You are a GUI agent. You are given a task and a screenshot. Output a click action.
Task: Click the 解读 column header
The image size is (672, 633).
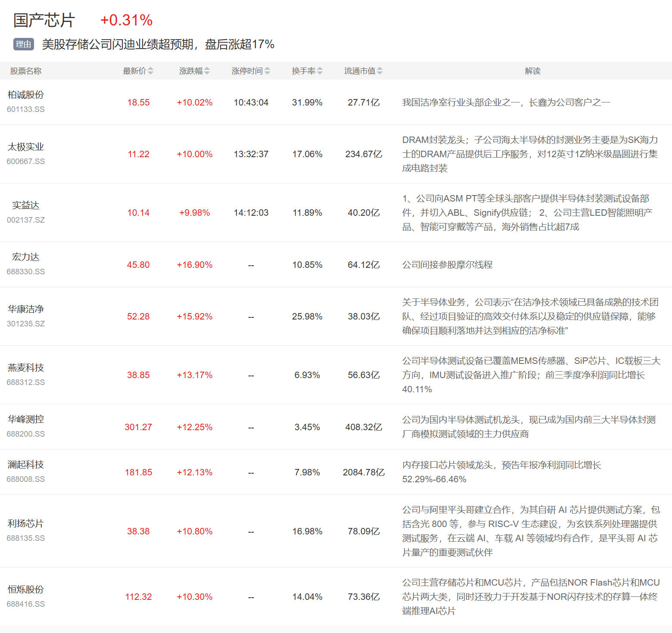(532, 71)
